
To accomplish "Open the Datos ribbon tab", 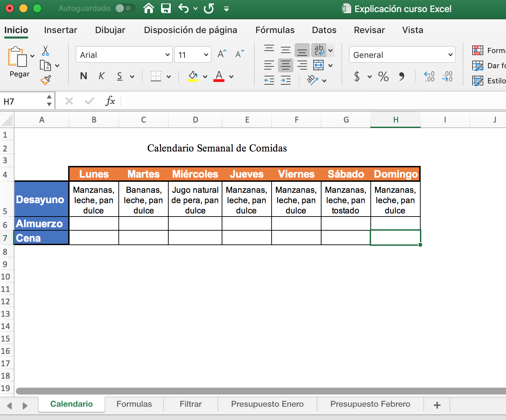I will coord(324,30).
